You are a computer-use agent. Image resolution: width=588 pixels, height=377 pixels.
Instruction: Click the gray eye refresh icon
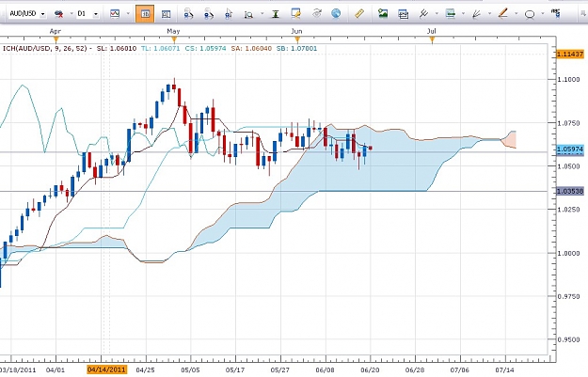(317, 14)
